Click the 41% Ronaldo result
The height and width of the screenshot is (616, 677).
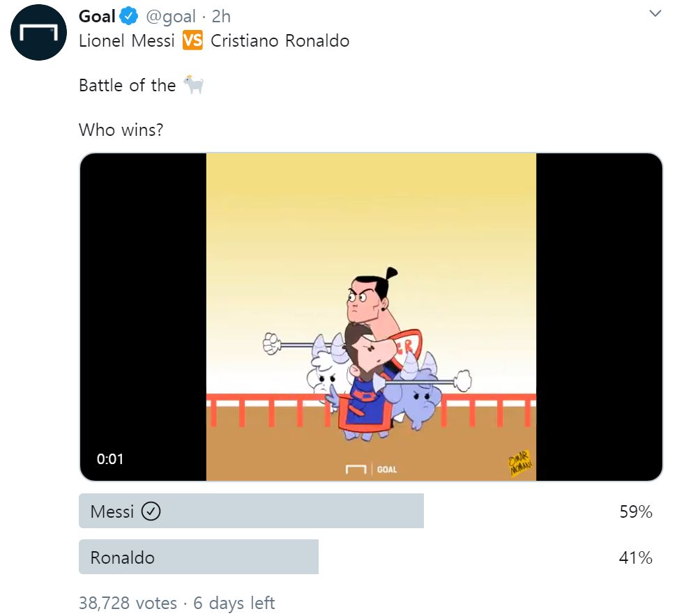(635, 557)
